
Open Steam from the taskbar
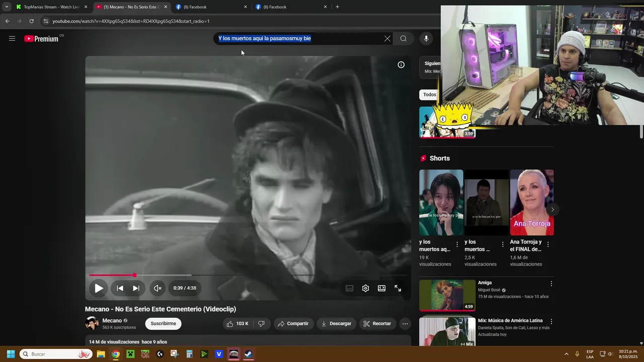[x=249, y=354]
